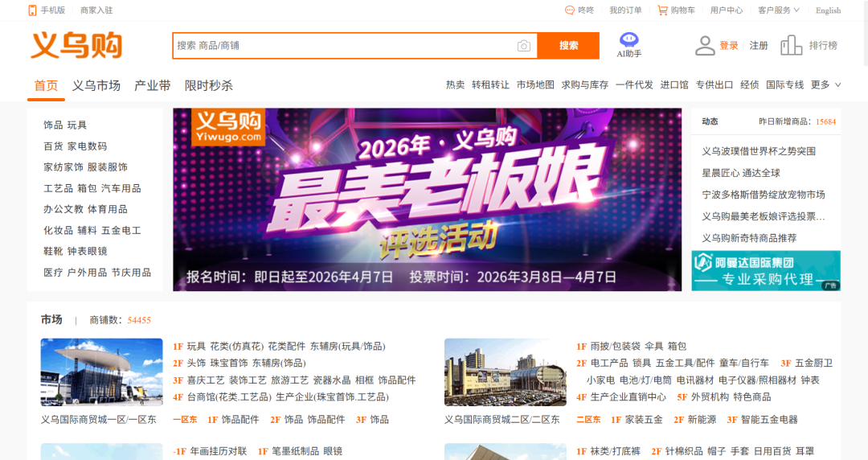Image resolution: width=868 pixels, height=460 pixels.
Task: Open the 限时秒杀 tab
Action: coord(209,85)
